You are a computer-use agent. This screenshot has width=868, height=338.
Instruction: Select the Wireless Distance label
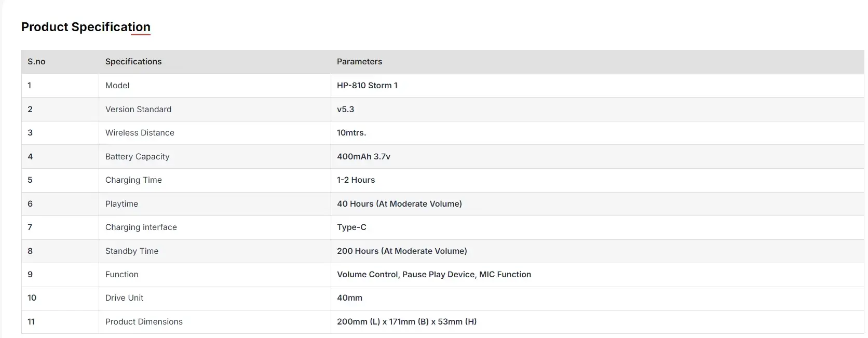pos(140,133)
